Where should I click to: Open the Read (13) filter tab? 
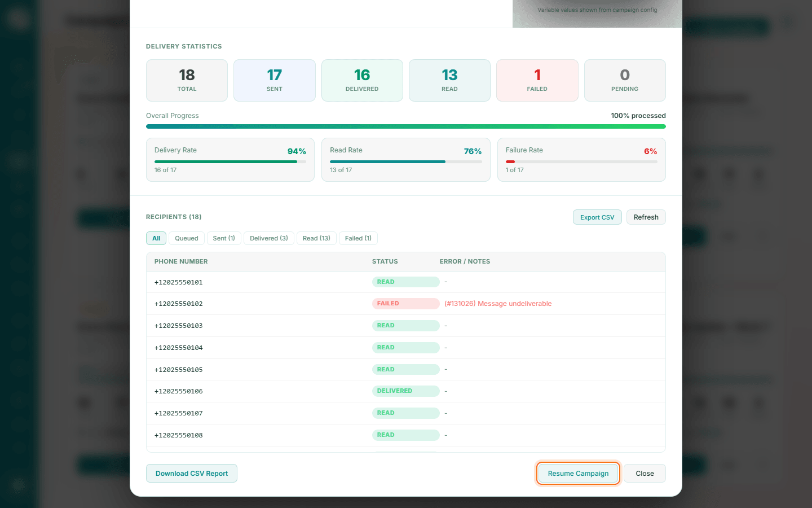[x=316, y=238]
